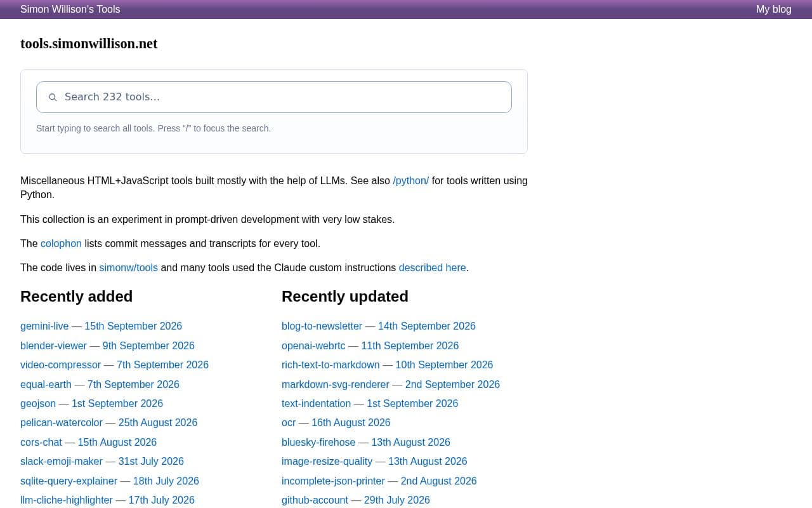Open the openai-webrtc tool
The width and height of the screenshot is (812, 508).
[313, 345]
